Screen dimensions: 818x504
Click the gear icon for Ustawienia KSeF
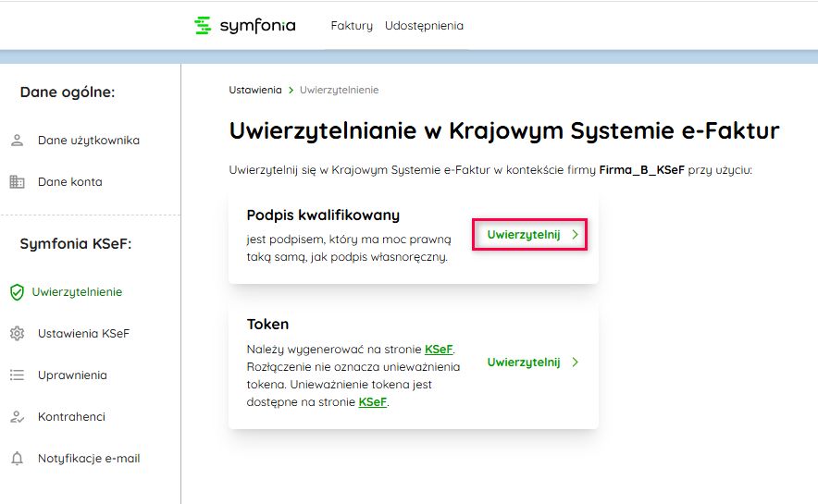pyautogui.click(x=17, y=334)
